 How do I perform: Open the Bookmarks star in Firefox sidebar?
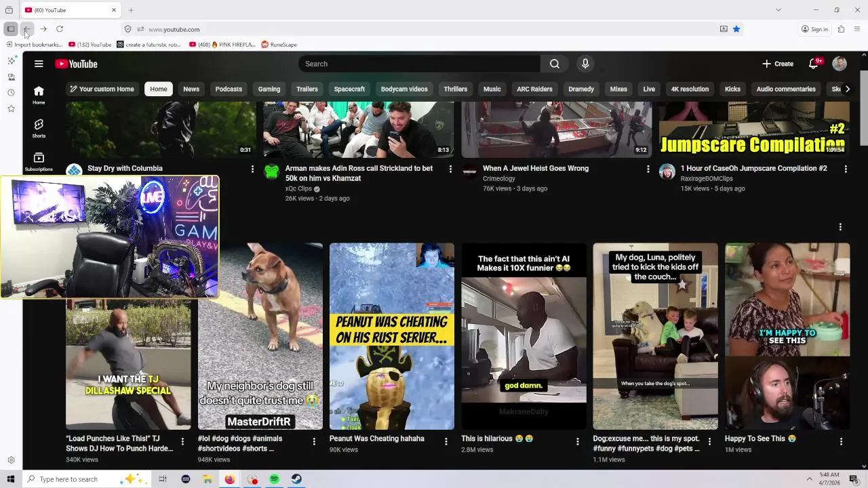pos(11,108)
